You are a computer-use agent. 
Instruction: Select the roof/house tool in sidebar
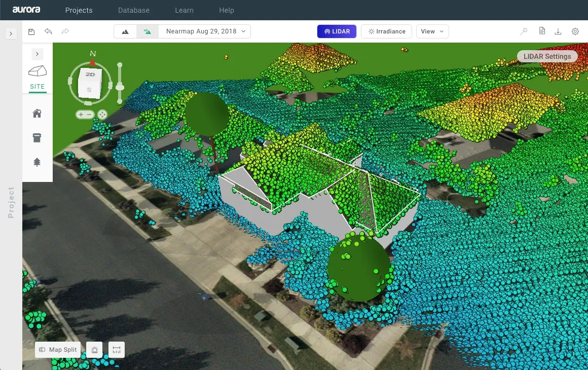(37, 114)
